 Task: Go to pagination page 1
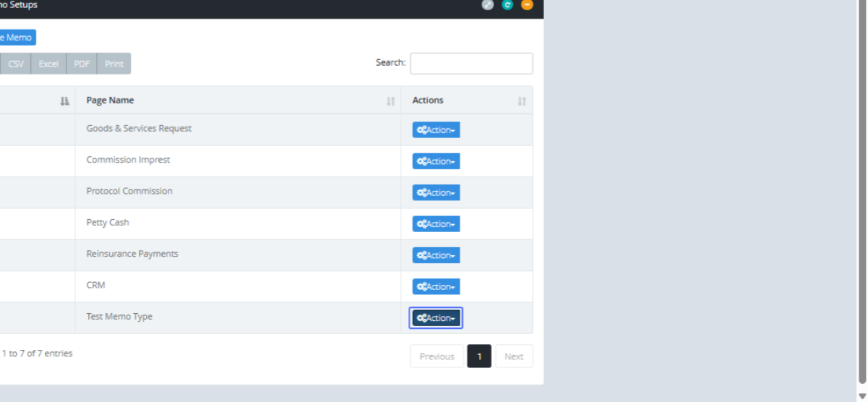coord(479,356)
